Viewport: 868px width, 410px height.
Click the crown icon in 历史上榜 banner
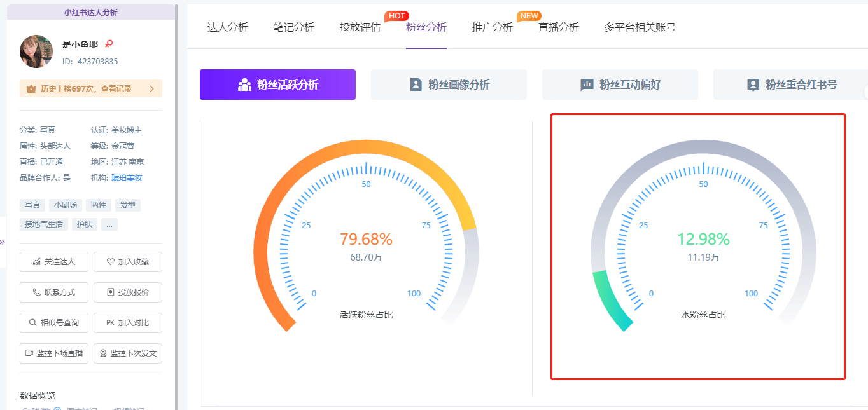(31, 89)
